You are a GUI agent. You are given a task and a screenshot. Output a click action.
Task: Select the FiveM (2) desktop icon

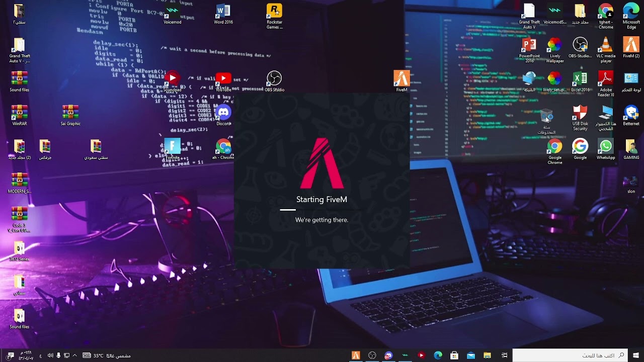pos(631,48)
